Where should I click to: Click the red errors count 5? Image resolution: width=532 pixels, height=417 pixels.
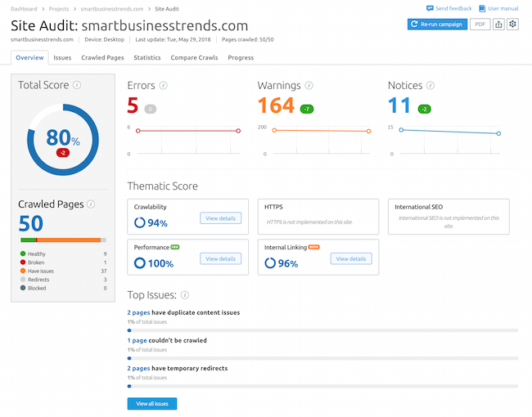[x=133, y=105]
